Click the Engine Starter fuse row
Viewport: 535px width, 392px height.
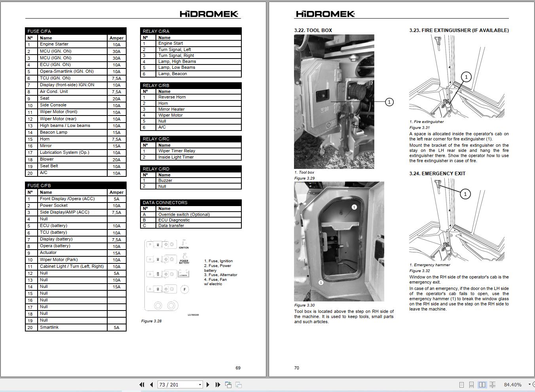click(x=76, y=44)
